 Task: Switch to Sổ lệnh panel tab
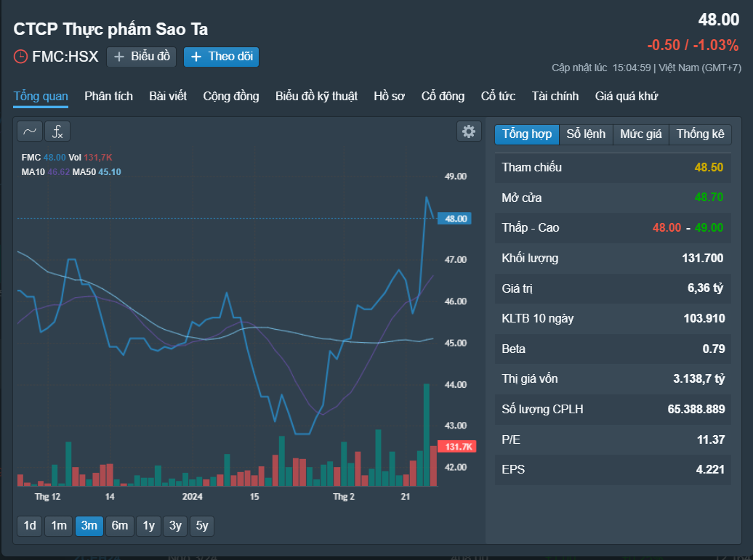[x=586, y=134]
